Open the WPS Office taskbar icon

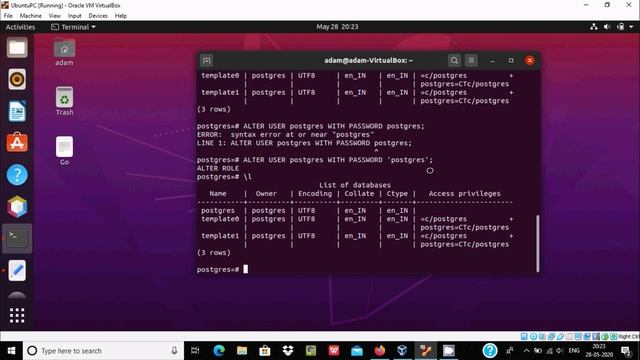click(334, 351)
